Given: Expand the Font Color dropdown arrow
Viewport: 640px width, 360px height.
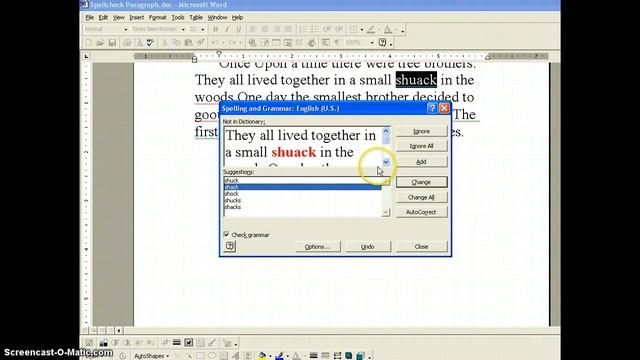Looking at the screenshot, I should (x=396, y=29).
